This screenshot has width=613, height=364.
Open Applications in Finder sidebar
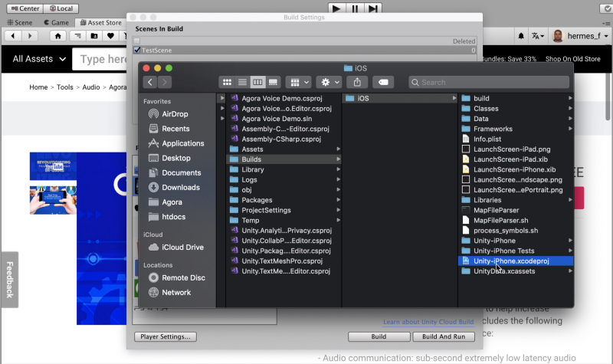click(x=176, y=143)
